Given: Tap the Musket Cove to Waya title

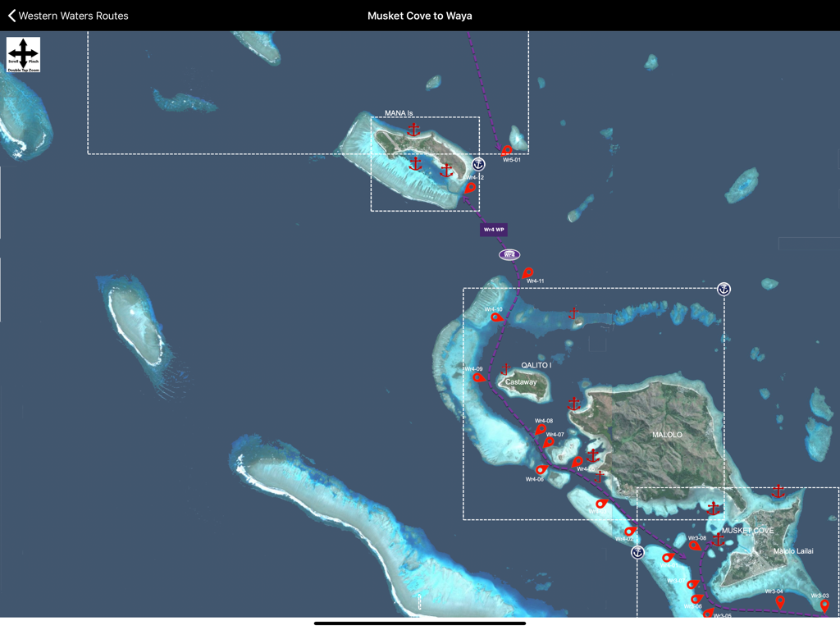Looking at the screenshot, I should pos(419,15).
